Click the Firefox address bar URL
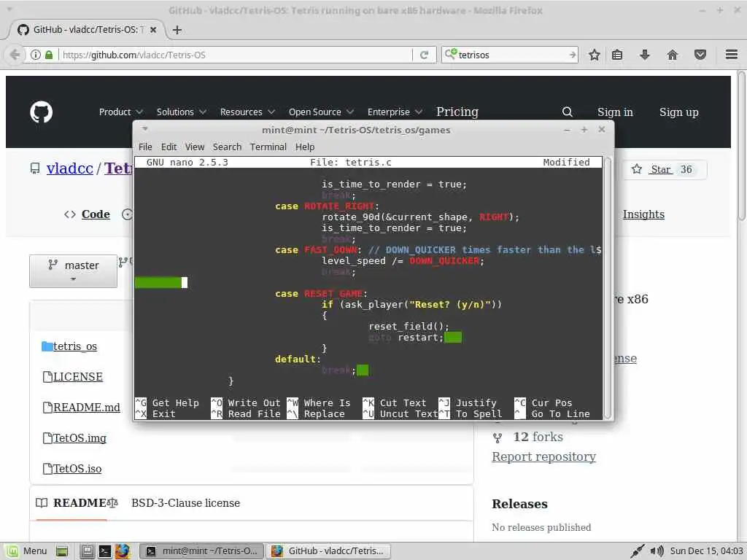This screenshot has height=560, width=747. point(134,55)
